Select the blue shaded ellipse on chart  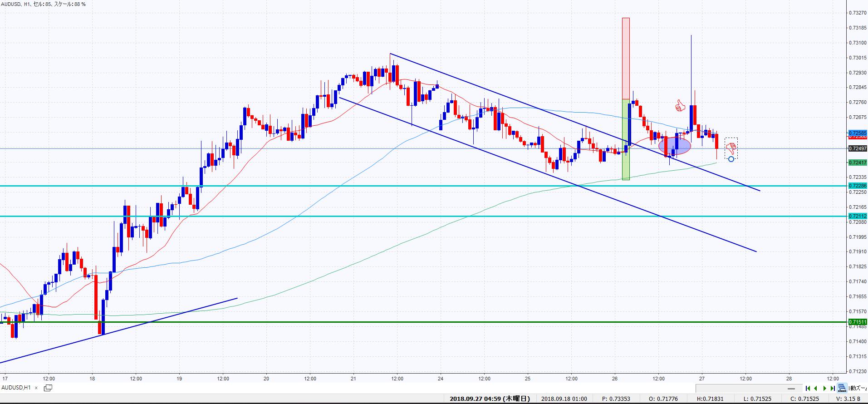click(675, 146)
